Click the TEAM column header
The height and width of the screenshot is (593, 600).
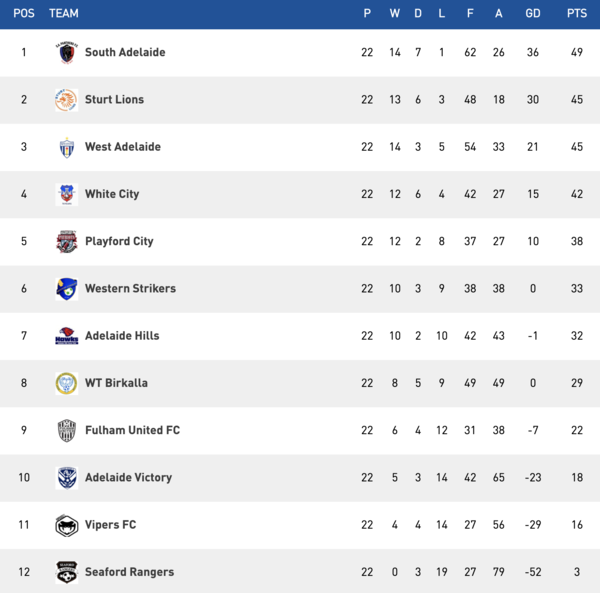[x=63, y=14]
